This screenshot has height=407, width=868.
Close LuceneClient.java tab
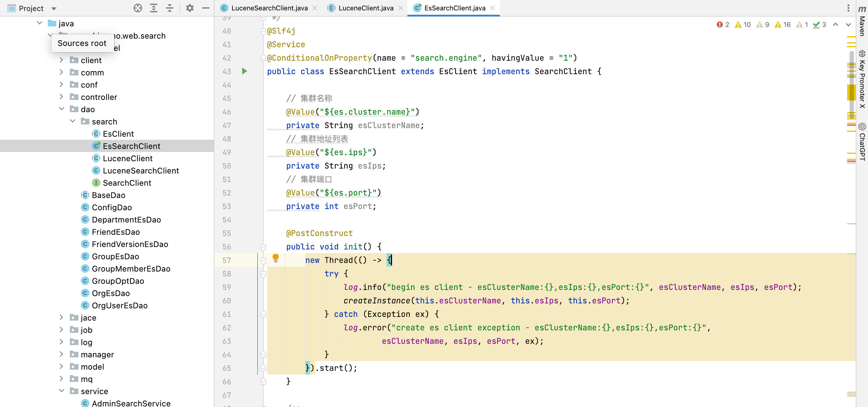click(x=400, y=8)
